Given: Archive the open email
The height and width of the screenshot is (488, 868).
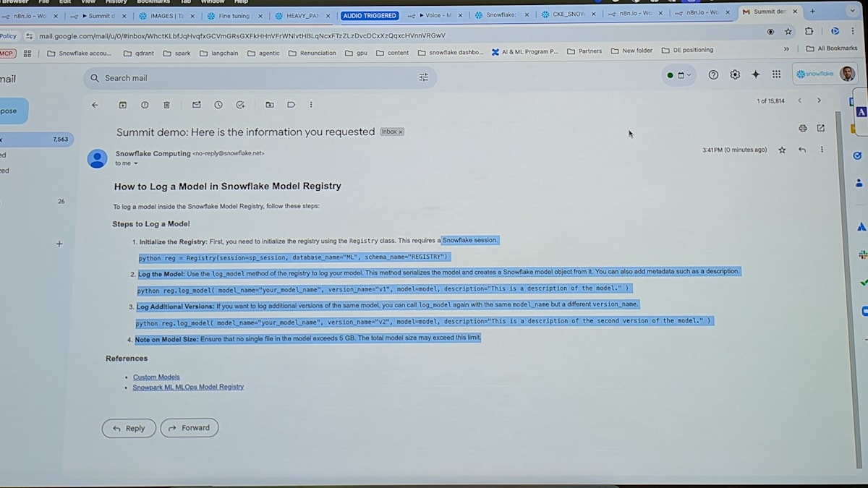Looking at the screenshot, I should tap(123, 105).
